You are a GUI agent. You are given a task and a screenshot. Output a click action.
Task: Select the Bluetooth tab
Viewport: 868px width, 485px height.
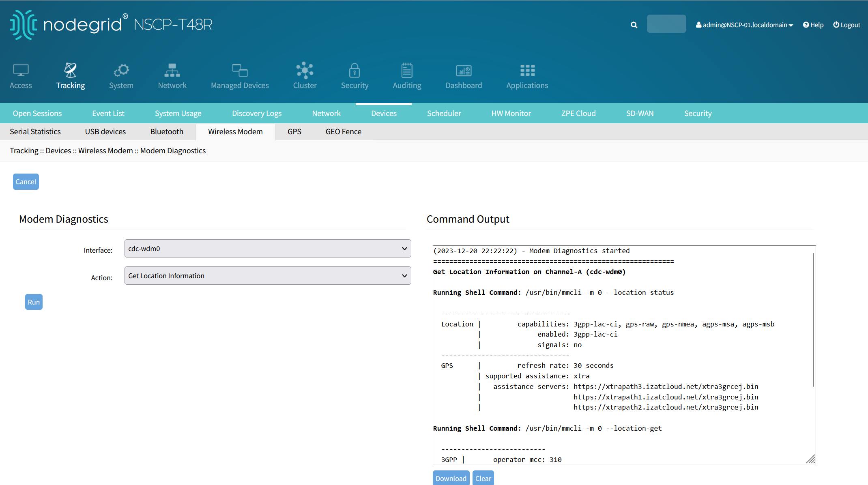(x=167, y=132)
